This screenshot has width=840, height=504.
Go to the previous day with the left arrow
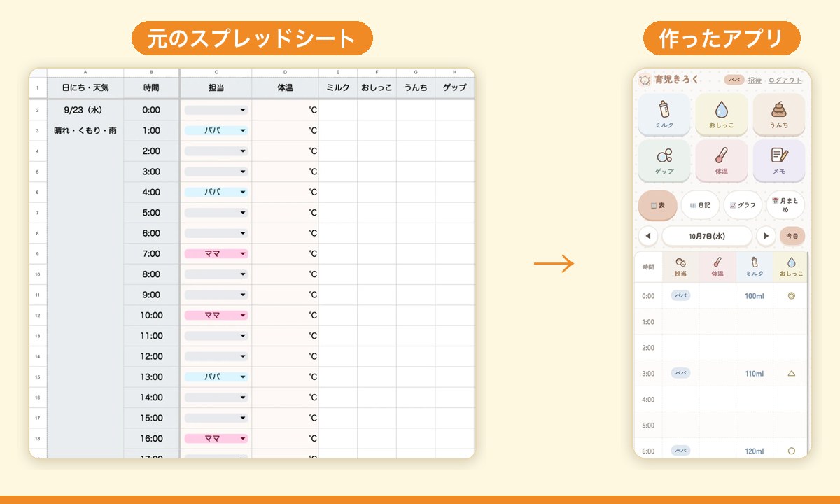647,236
